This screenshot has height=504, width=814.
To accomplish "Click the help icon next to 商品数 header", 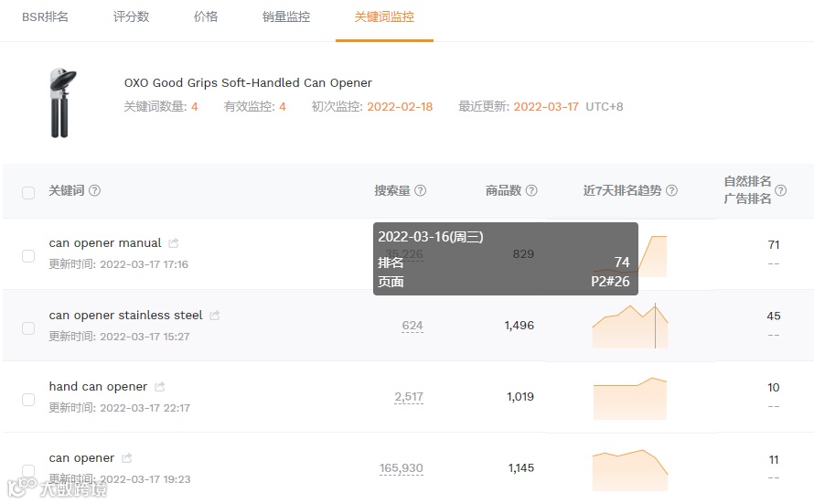I will point(531,190).
